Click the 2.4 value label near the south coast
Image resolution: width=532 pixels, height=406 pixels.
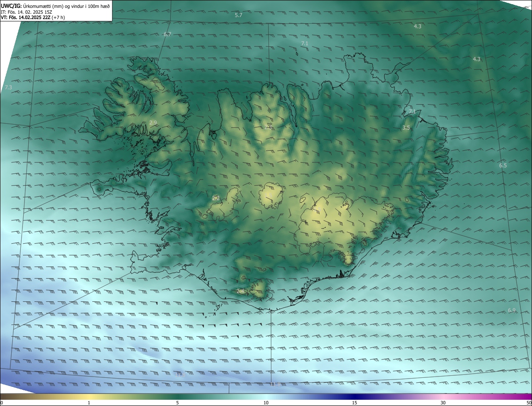point(240,291)
